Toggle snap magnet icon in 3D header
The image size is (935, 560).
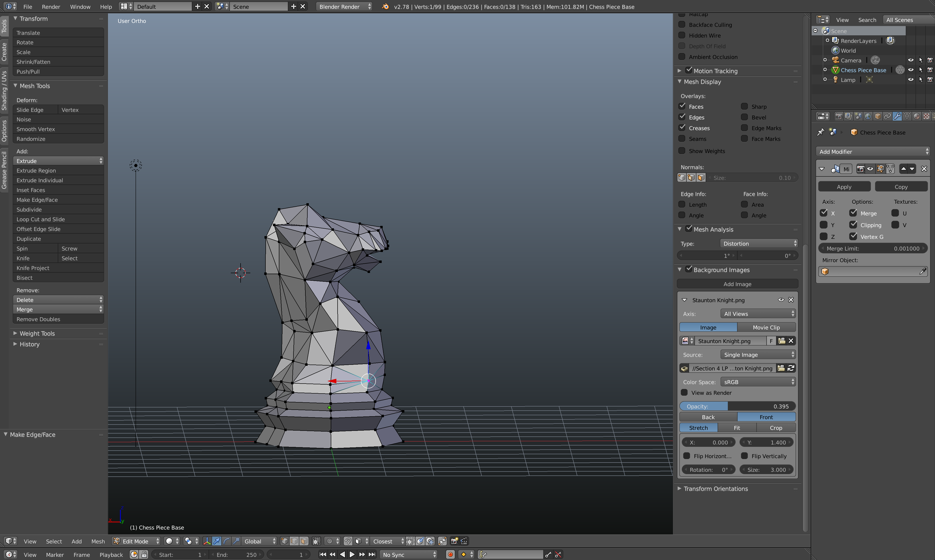coord(348,541)
